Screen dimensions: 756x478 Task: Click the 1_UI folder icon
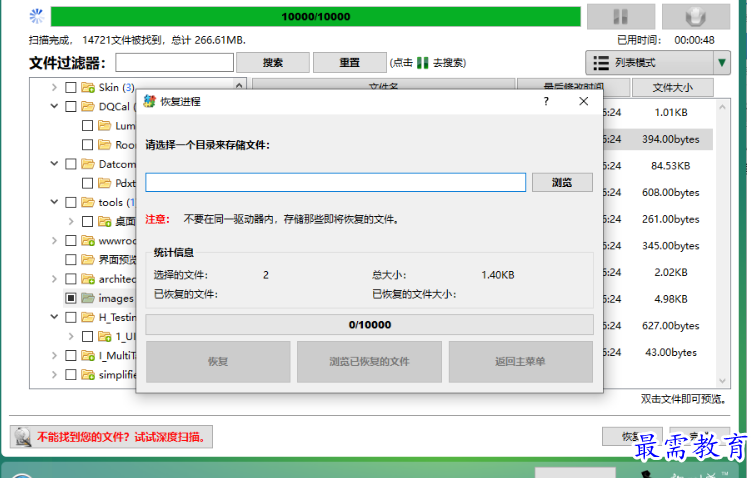click(105, 336)
